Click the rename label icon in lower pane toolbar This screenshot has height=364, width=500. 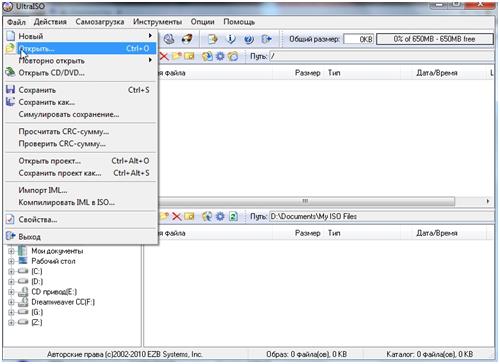[189, 216]
